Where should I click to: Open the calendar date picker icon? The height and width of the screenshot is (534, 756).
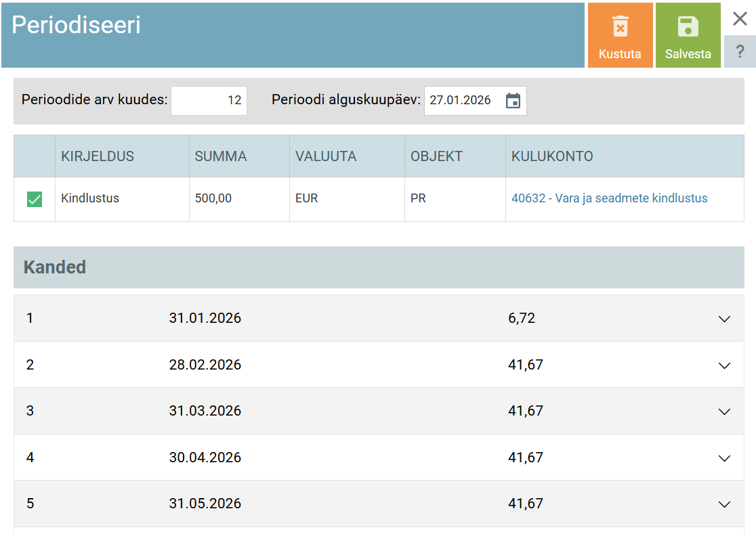tap(513, 101)
